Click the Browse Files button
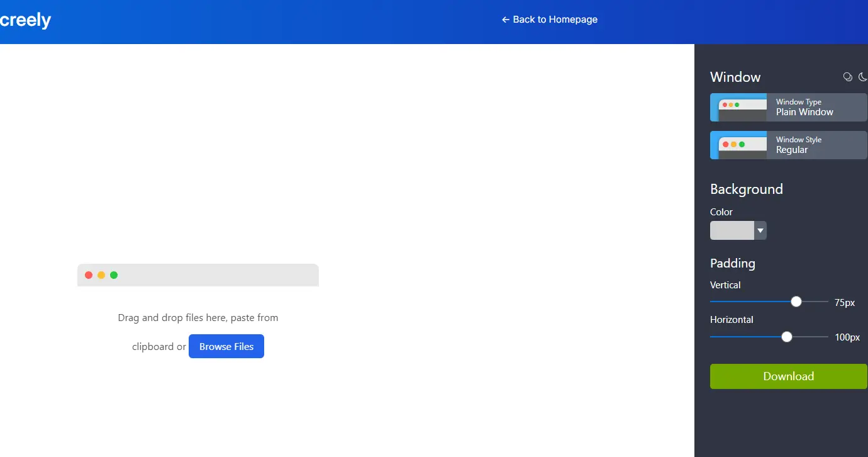 point(226,346)
